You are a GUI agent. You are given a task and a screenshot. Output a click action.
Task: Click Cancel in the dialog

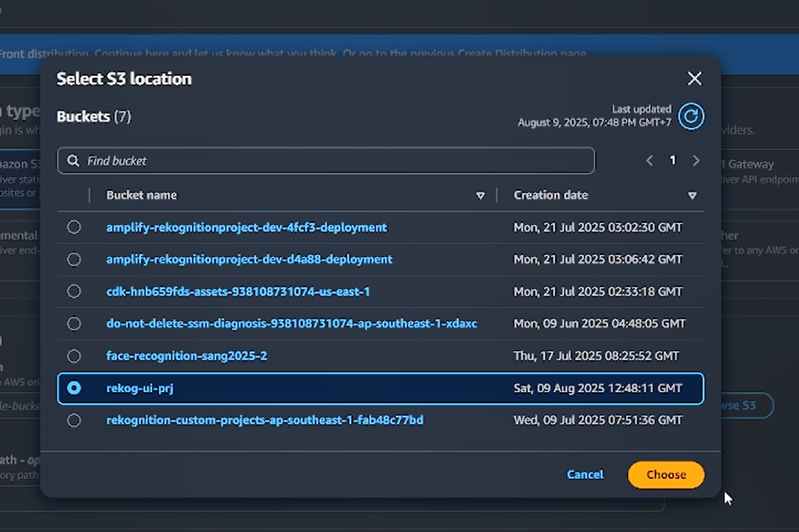coord(585,474)
